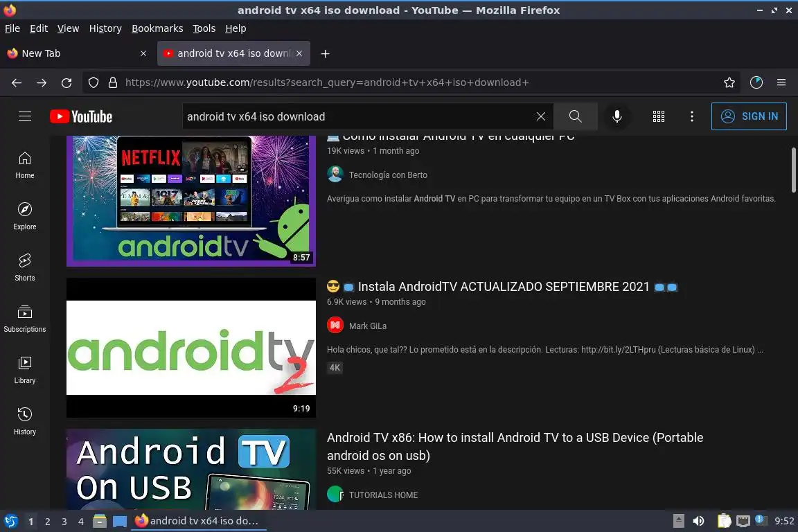Open the tracking protection shield
This screenshot has width=798, height=532.
93,82
